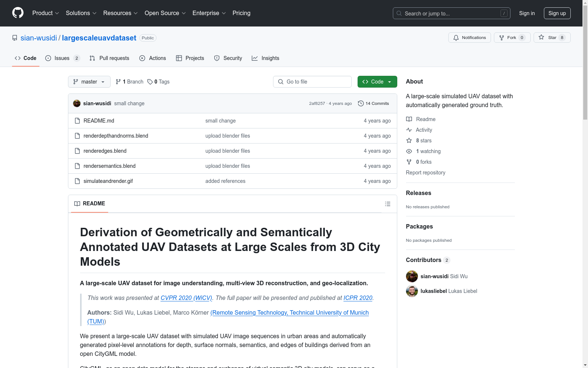Expand the Resources menu
This screenshot has height=368, width=588.
(x=121, y=13)
